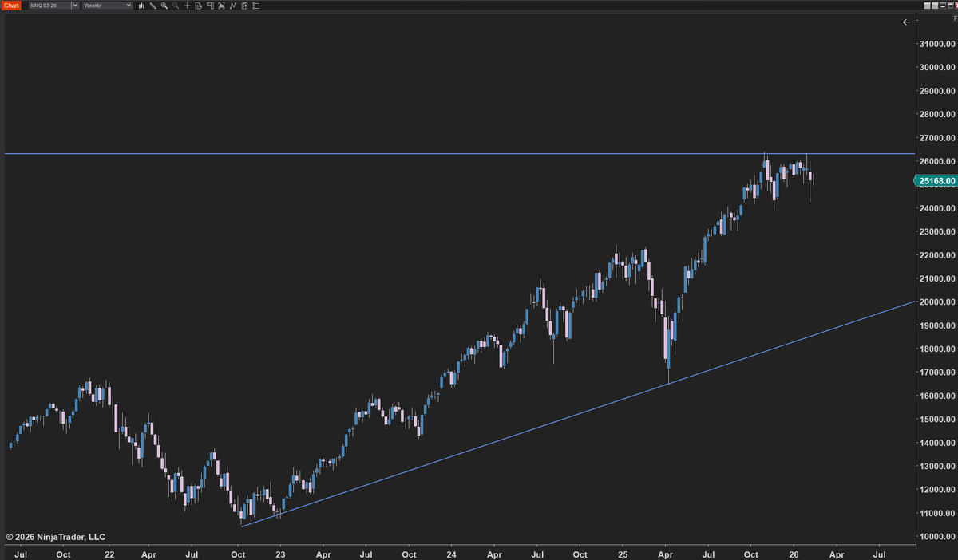Screen dimensions: 958x560
Task: Click the F fixed-scale button on price axis
Action: click(x=955, y=18)
